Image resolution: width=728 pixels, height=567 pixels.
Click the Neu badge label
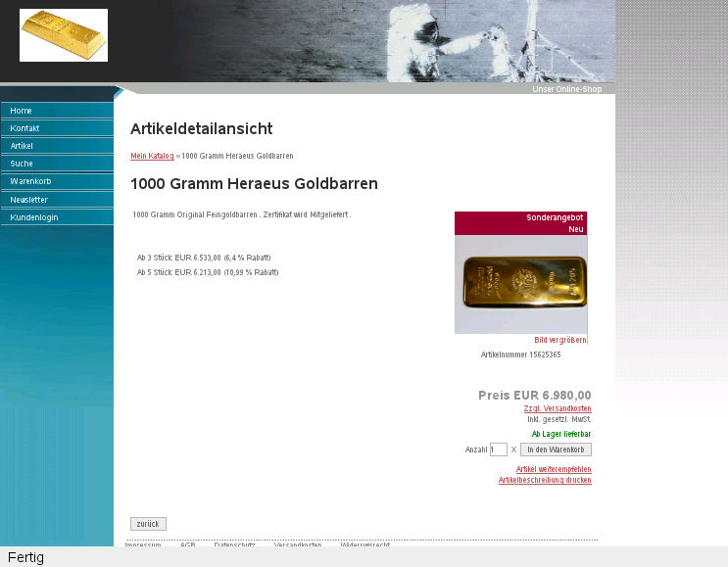576,229
